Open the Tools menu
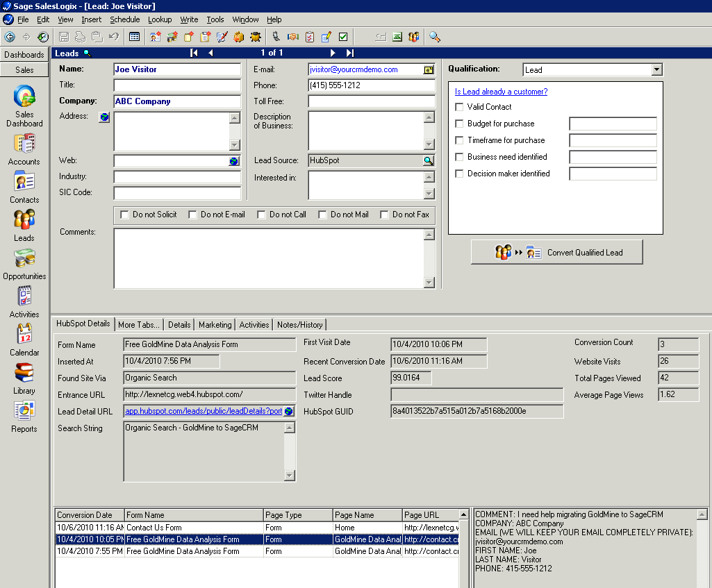This screenshot has height=588, width=712. tap(215, 19)
